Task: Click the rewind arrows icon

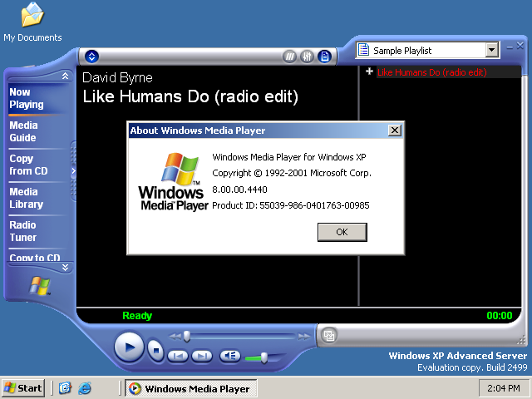Action: pos(175,337)
